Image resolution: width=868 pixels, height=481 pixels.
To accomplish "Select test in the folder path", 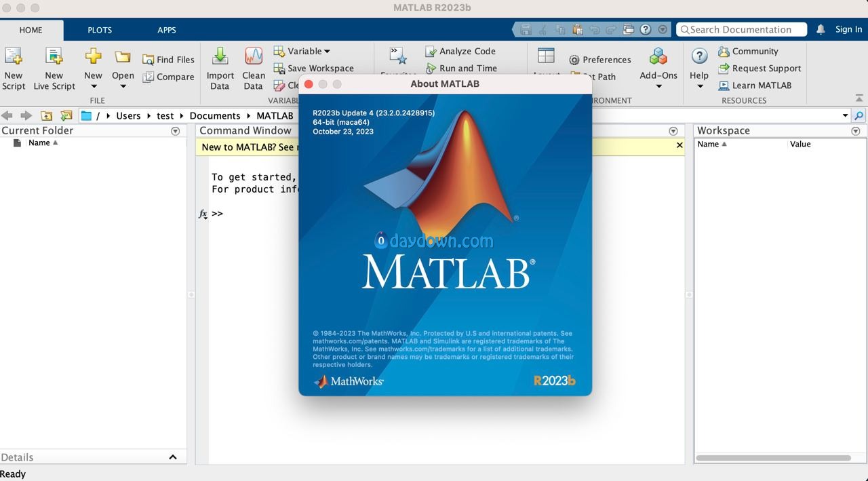I will point(165,115).
